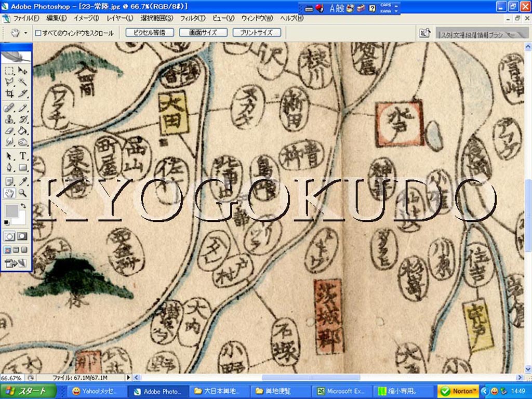
Task: Click the ピクセル等倍 button
Action: click(x=150, y=33)
